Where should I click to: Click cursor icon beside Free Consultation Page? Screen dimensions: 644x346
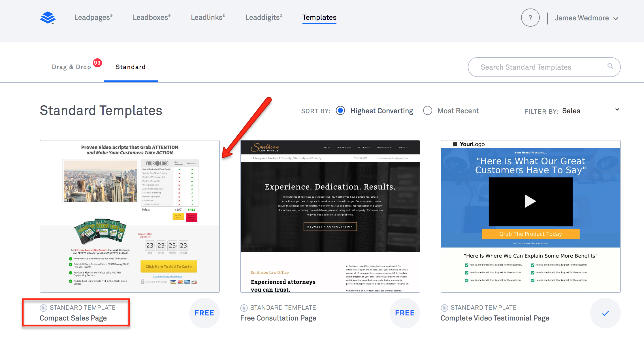coord(244,308)
